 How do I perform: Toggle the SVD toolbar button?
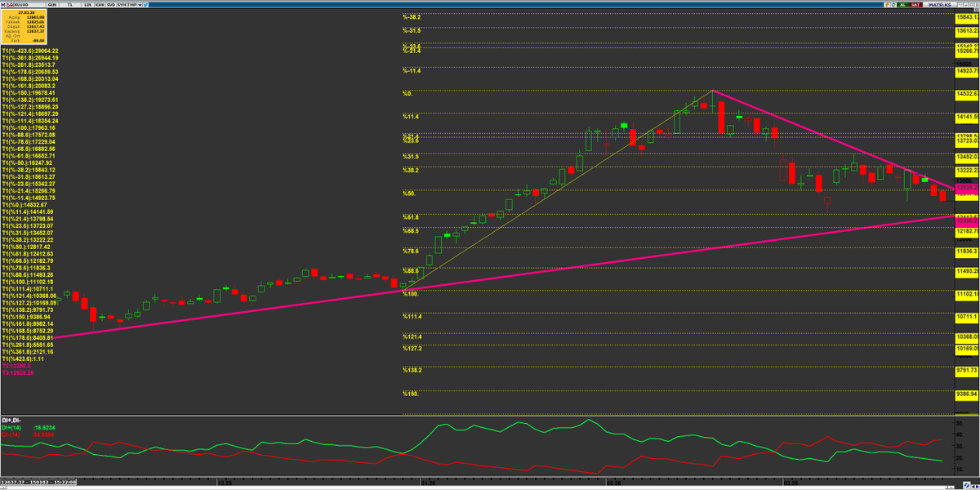pyautogui.click(x=111, y=5)
